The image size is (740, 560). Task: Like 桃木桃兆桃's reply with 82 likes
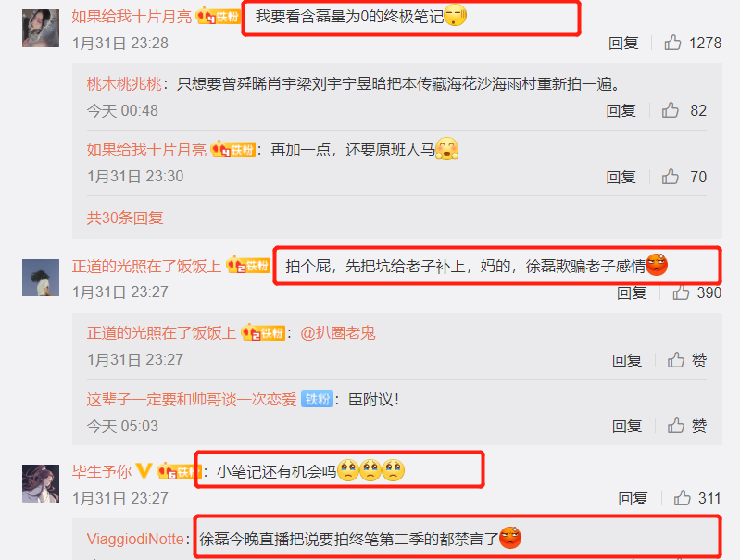pyautogui.click(x=671, y=110)
